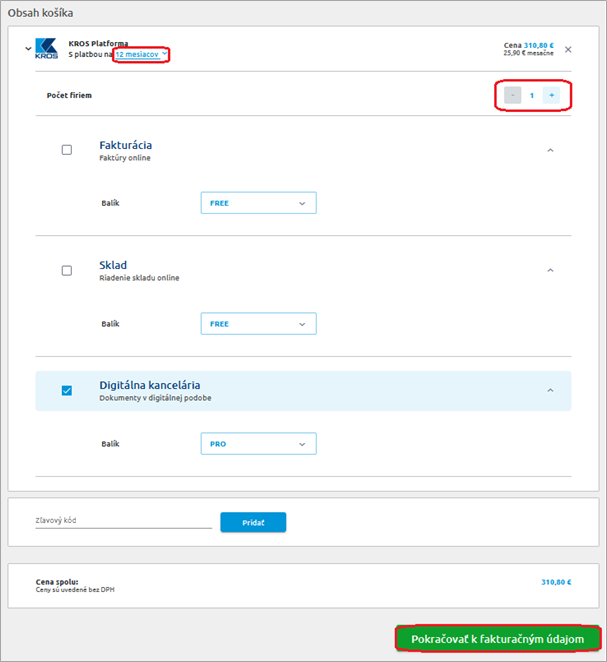
Task: Open the Fakturácia Balík dropdown
Action: 258,203
